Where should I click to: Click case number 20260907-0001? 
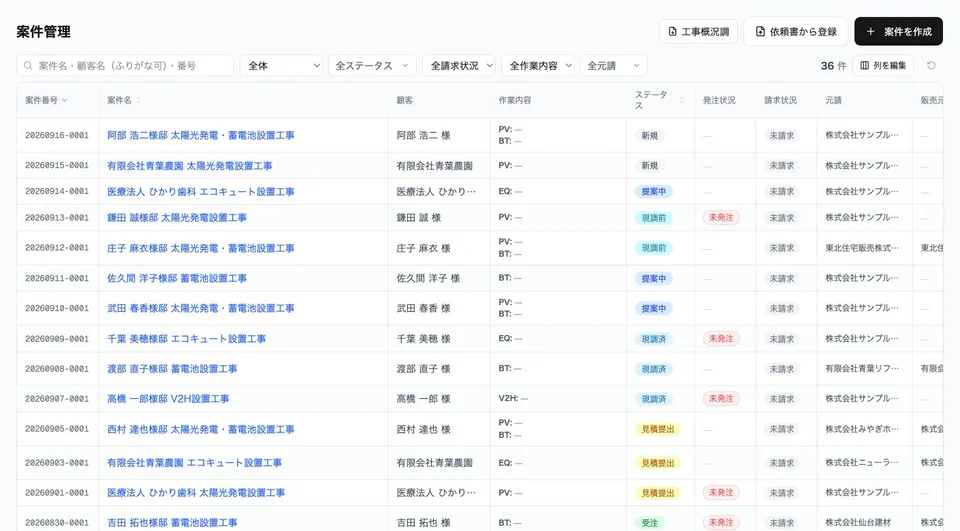[57, 399]
